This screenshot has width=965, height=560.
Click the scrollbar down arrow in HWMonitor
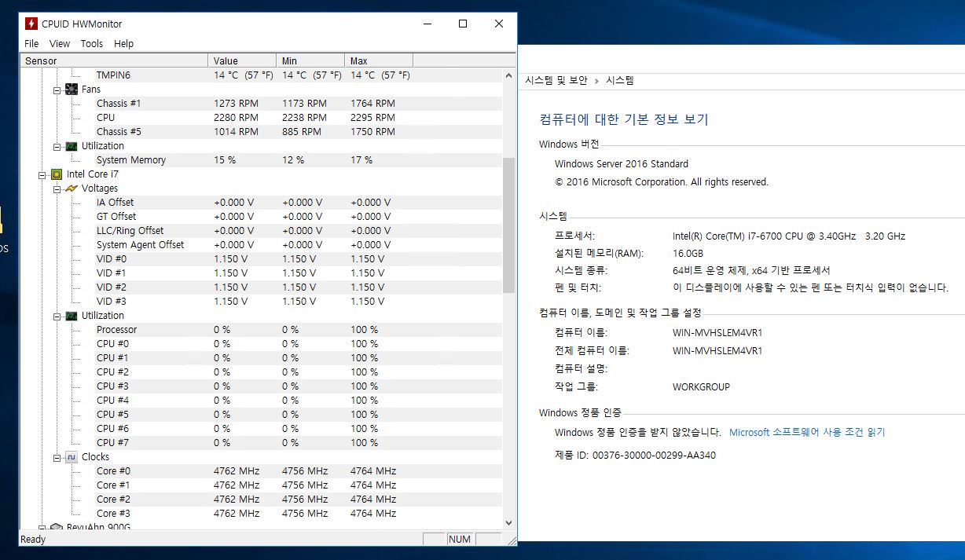click(x=508, y=522)
